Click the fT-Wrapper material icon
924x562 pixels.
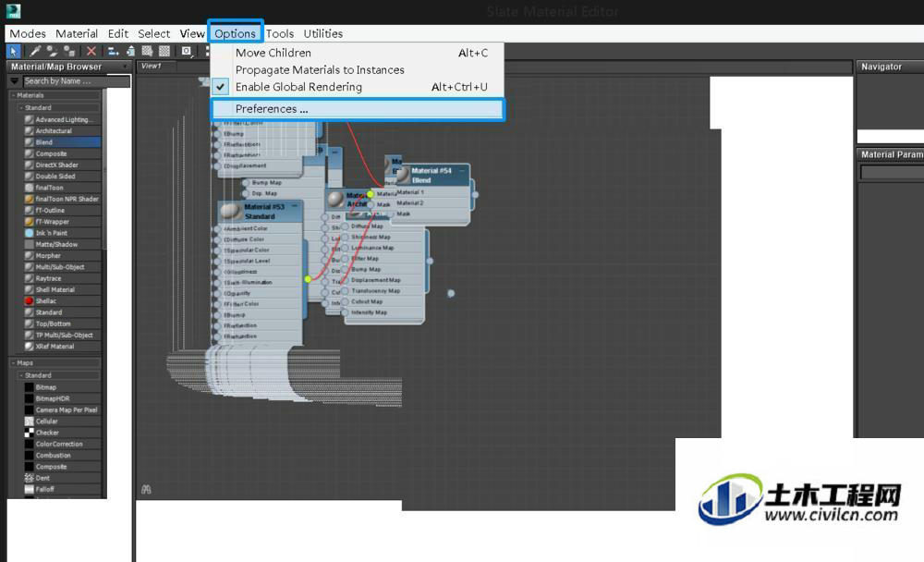click(x=29, y=222)
